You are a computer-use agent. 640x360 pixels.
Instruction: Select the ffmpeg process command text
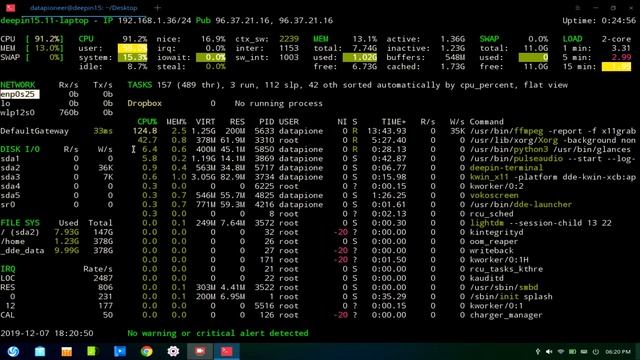click(x=553, y=131)
